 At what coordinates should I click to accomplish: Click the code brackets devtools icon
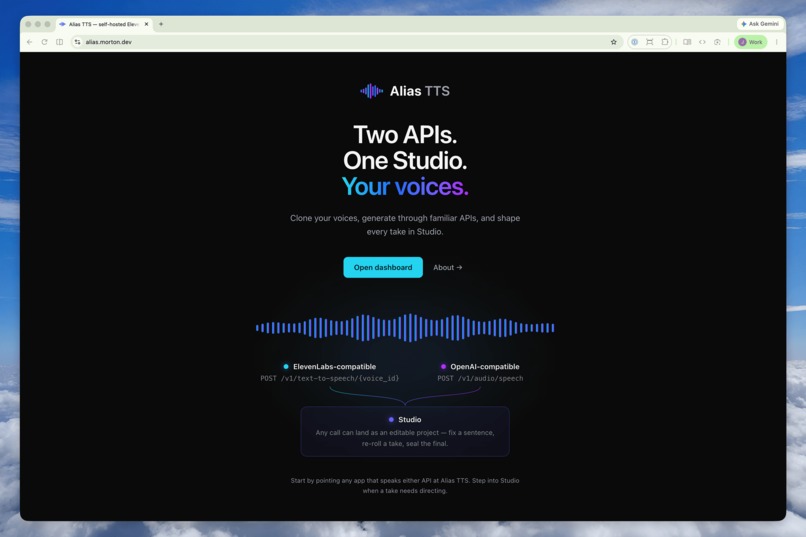[702, 42]
